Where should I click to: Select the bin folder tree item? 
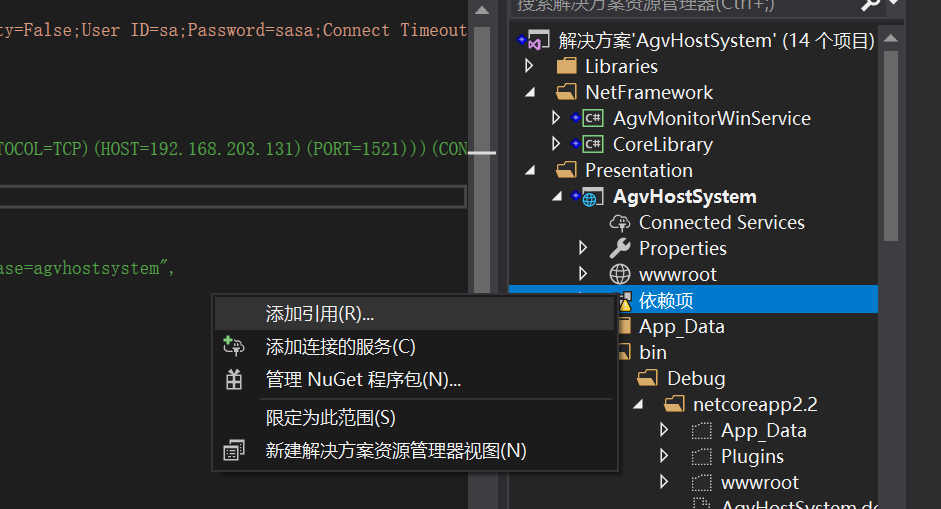[x=653, y=352]
